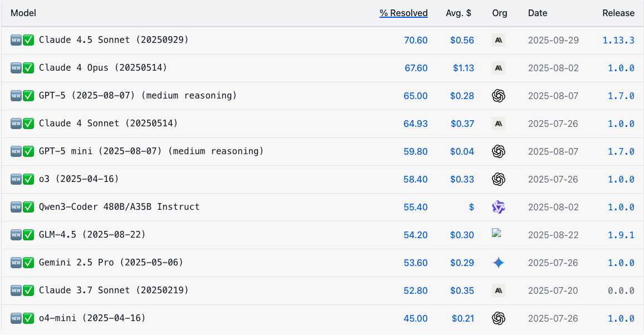Open the 70.60 resolved score link
Image resolution: width=644 pixels, height=335 pixels.
click(x=416, y=40)
